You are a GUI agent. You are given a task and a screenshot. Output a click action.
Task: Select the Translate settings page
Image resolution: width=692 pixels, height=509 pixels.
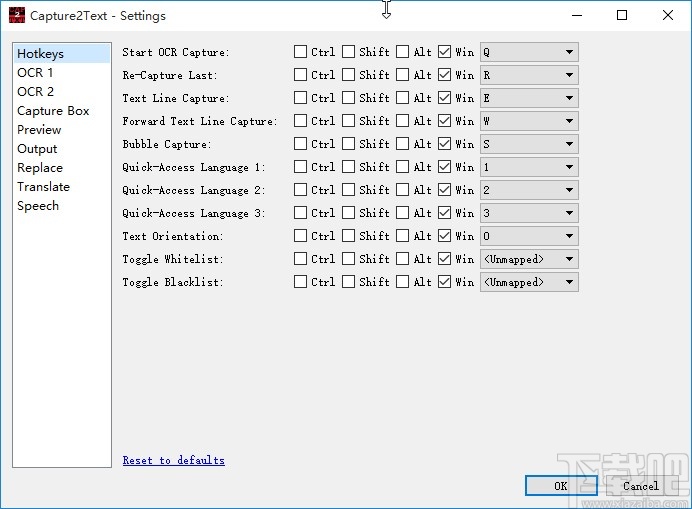click(x=43, y=187)
